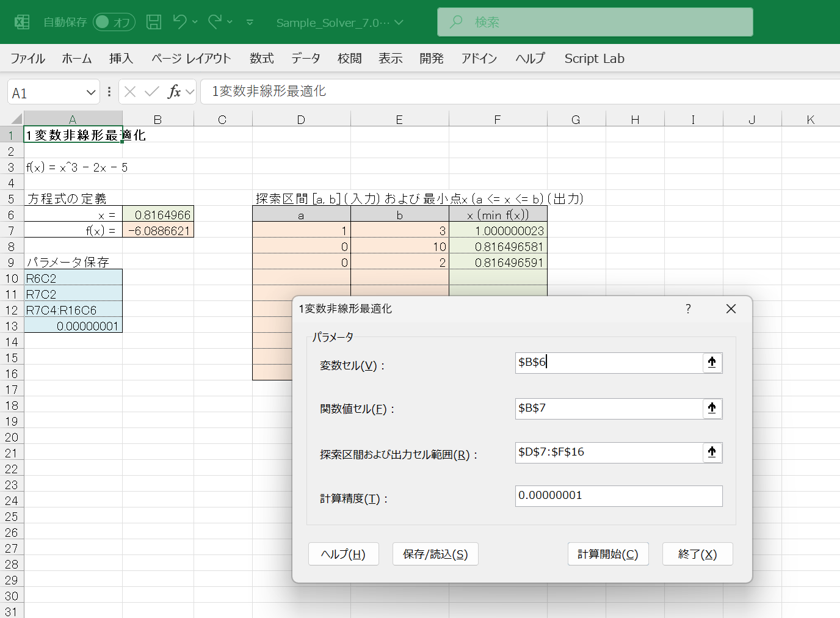Click the Redo arrow icon
Image resolution: width=840 pixels, height=618 pixels.
(214, 22)
